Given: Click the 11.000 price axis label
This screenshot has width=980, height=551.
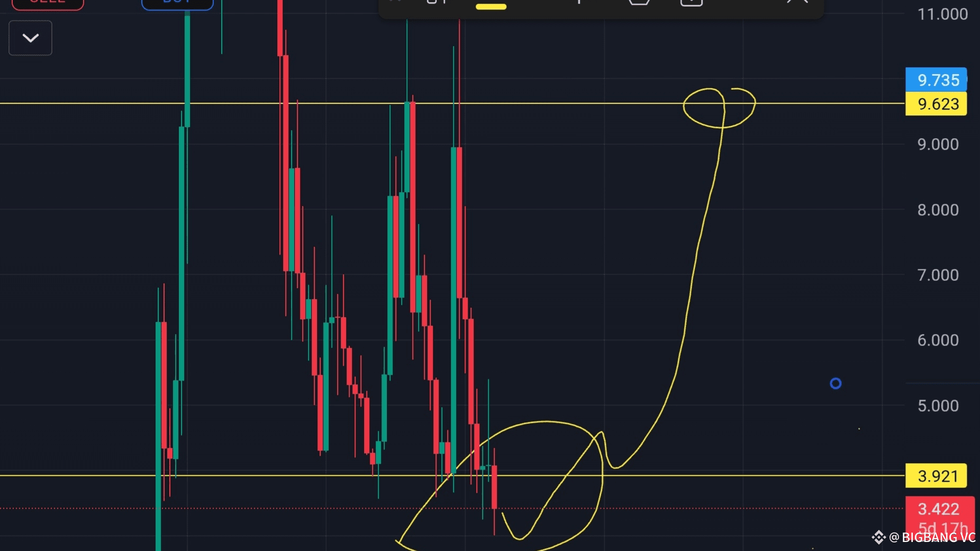Looking at the screenshot, I should coord(942,14).
